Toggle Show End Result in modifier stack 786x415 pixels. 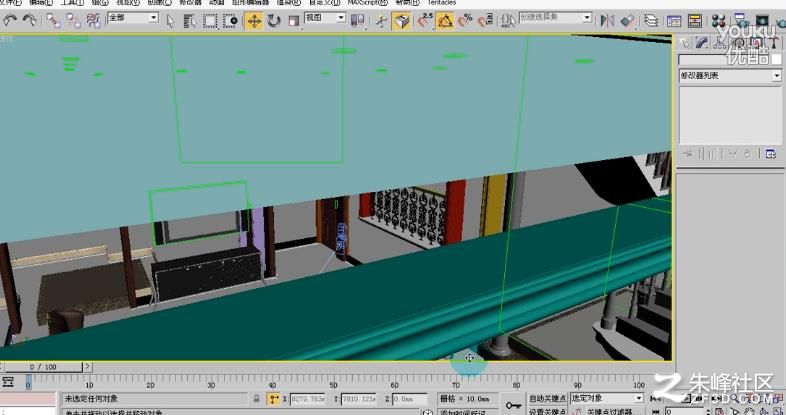(x=711, y=153)
